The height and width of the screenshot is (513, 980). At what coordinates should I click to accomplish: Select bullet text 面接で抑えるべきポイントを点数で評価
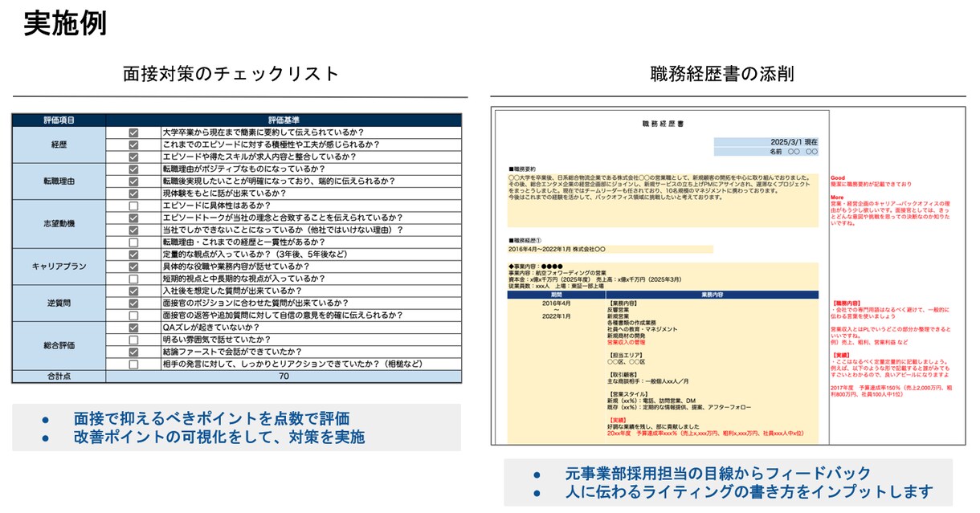212,418
